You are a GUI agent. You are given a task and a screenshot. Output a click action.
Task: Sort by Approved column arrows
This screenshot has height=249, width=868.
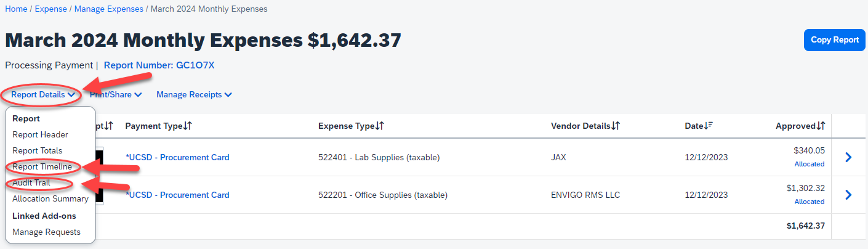821,126
